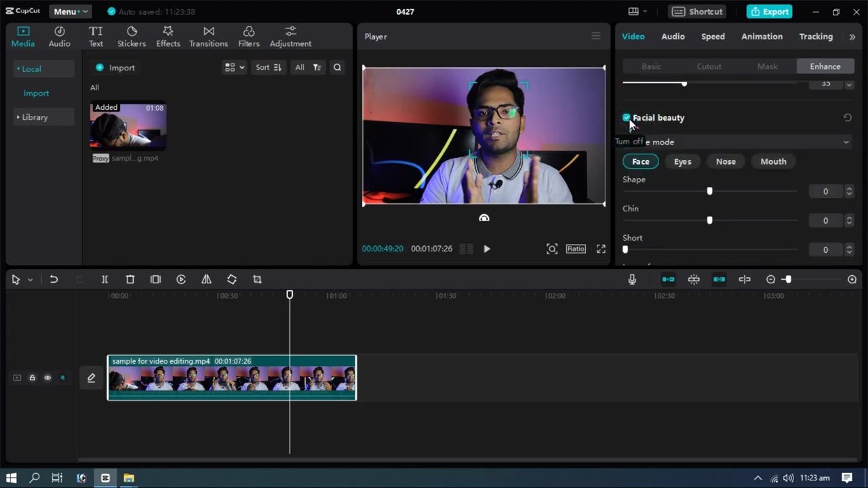This screenshot has height=488, width=868.
Task: Open the Filters panel
Action: coord(249,37)
